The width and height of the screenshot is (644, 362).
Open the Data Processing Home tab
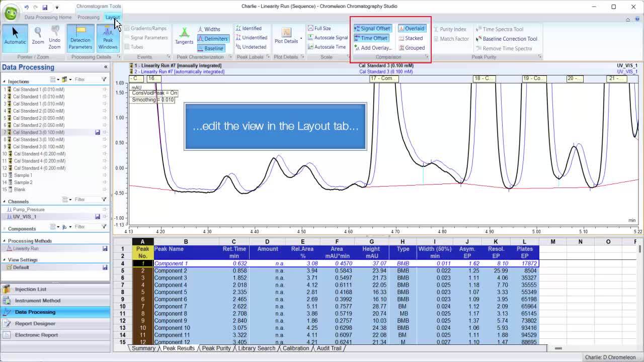click(48, 17)
